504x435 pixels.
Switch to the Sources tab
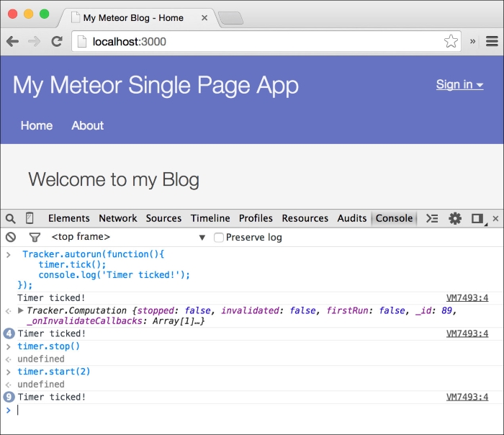163,218
